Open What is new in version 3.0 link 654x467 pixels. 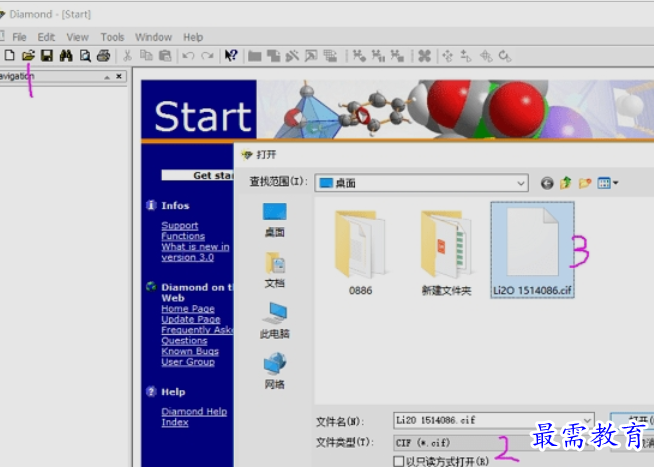195,252
